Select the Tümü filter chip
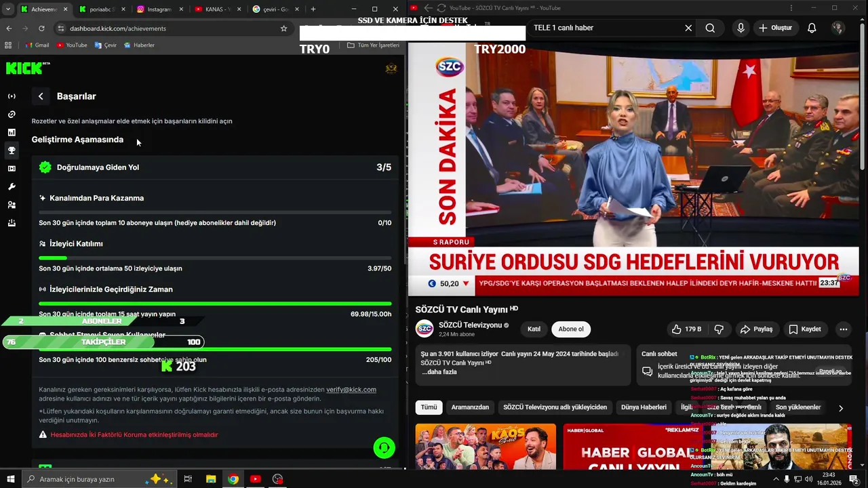The width and height of the screenshot is (868, 488). [429, 407]
